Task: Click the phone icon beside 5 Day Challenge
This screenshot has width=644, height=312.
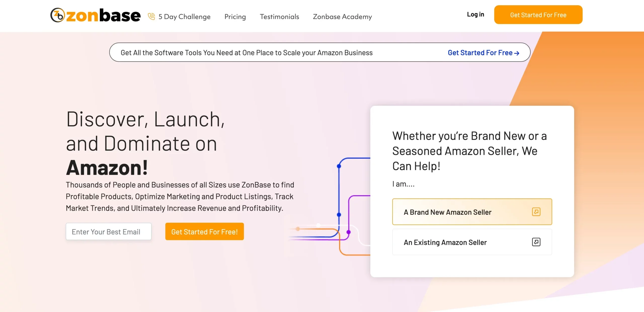Action: [151, 16]
